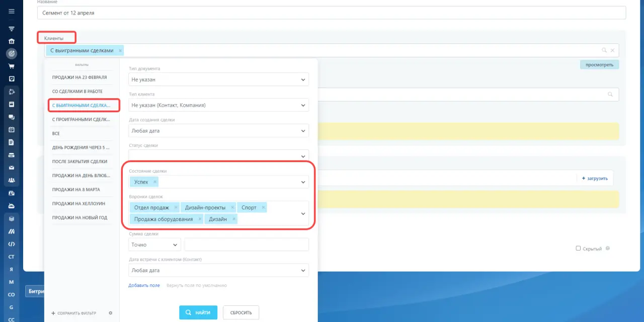Viewport: 644px width, 322px height.
Task: Click the 'Название' segment name field
Action: pos(332,13)
